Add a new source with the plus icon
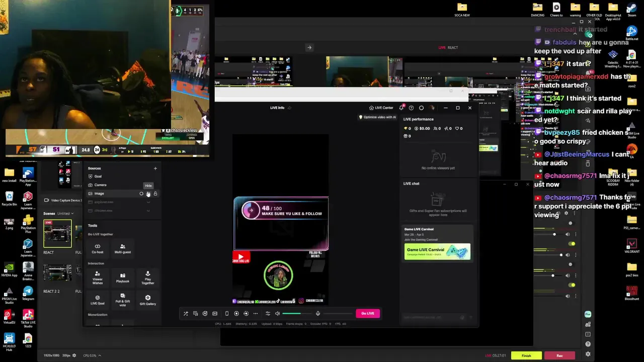 click(x=155, y=168)
